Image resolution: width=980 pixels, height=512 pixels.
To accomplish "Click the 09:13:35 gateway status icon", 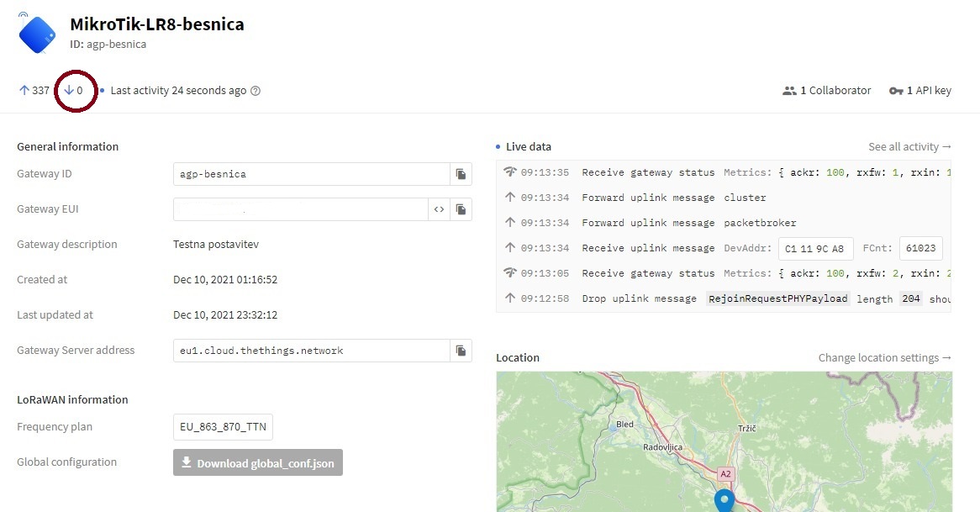I will click(510, 172).
